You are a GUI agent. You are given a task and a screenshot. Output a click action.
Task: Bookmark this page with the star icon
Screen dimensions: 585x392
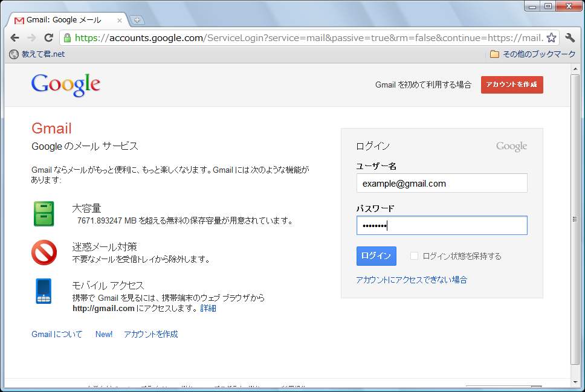tap(551, 37)
